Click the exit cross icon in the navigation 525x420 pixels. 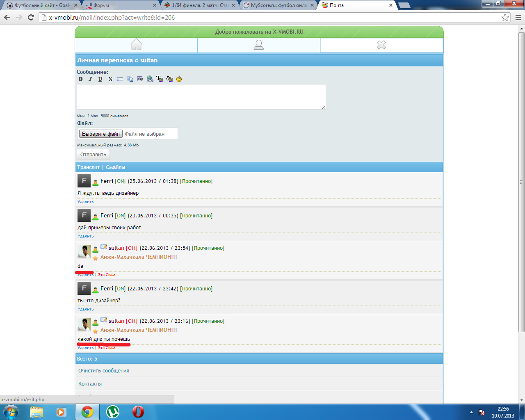381,45
